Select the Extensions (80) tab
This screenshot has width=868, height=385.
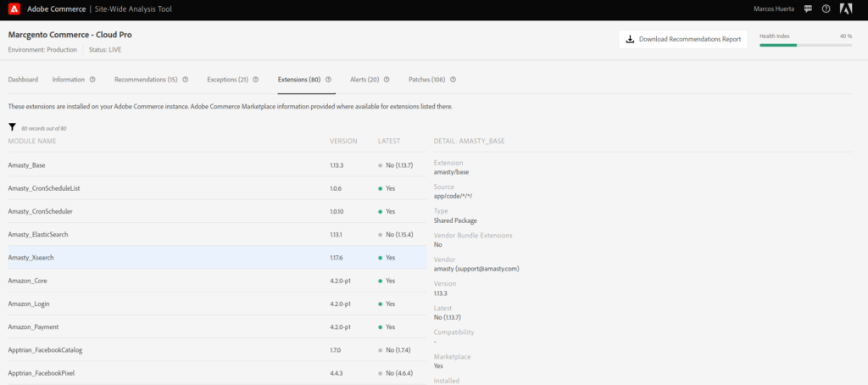[x=299, y=79]
